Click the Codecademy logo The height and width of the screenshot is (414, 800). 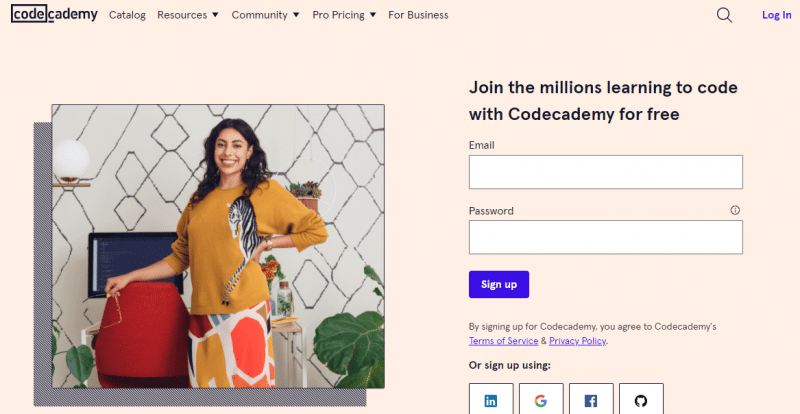[x=54, y=15]
